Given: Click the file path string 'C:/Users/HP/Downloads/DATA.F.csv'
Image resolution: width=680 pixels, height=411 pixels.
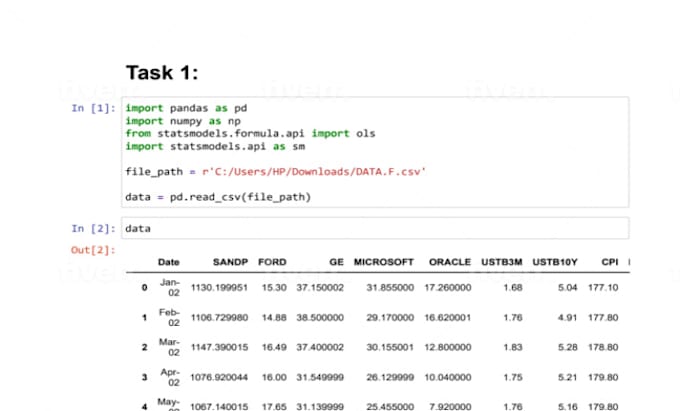Looking at the screenshot, I should 317,172.
